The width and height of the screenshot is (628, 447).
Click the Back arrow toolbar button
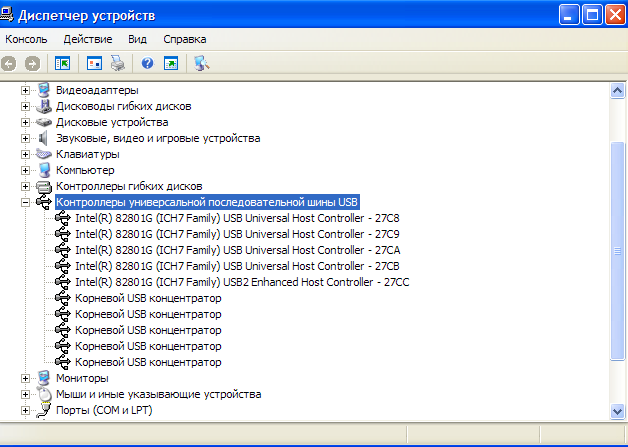coord(9,63)
